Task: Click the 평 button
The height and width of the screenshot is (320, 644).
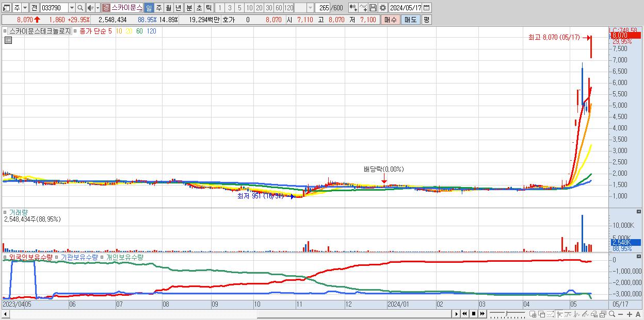Action: 426,20
